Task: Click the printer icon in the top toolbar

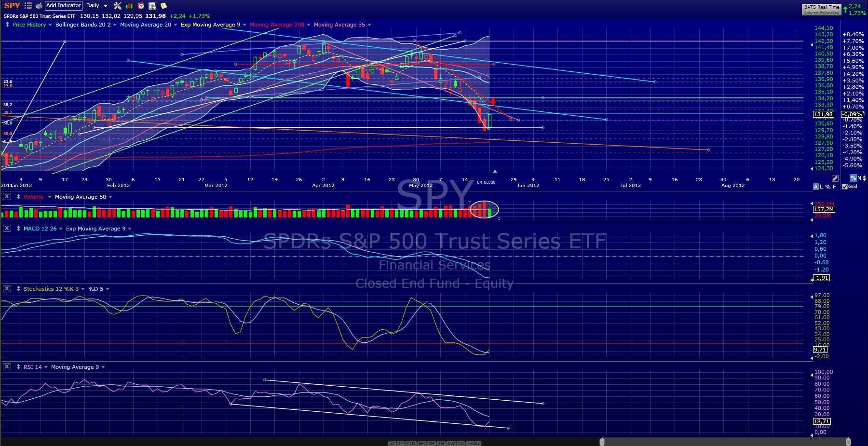Action: pyautogui.click(x=39, y=6)
